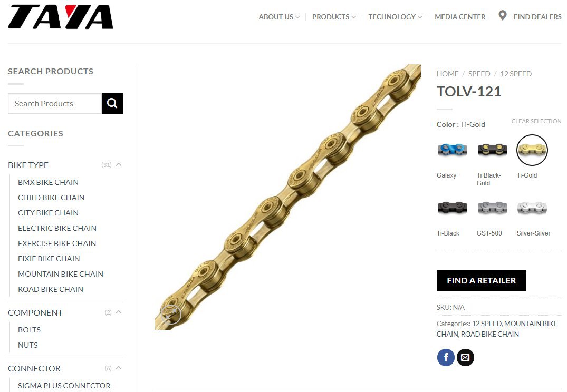Collapse the Connector category chevron
This screenshot has height=392, width=567.
coord(119,368)
